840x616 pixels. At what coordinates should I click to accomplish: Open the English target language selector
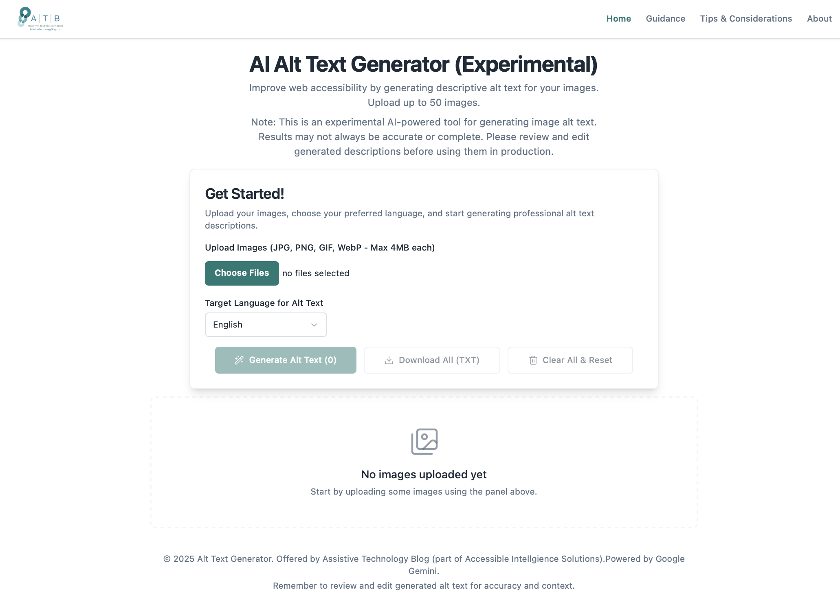[266, 325]
